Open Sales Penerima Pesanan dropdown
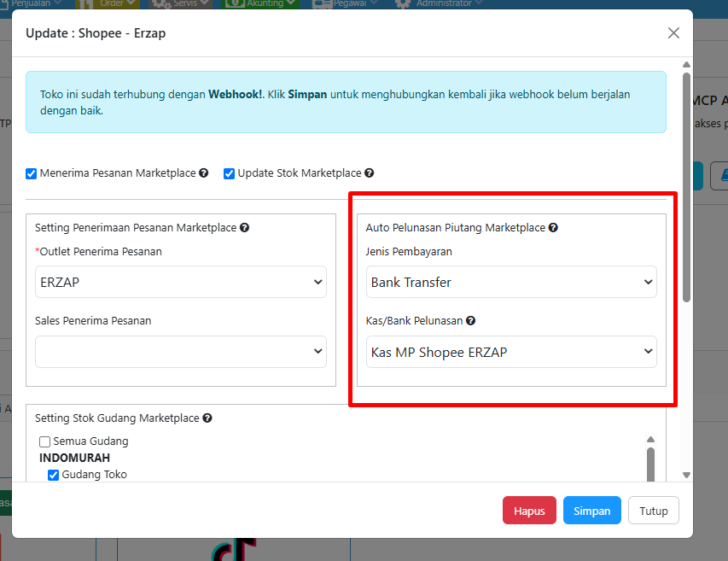The height and width of the screenshot is (561, 728). click(181, 352)
